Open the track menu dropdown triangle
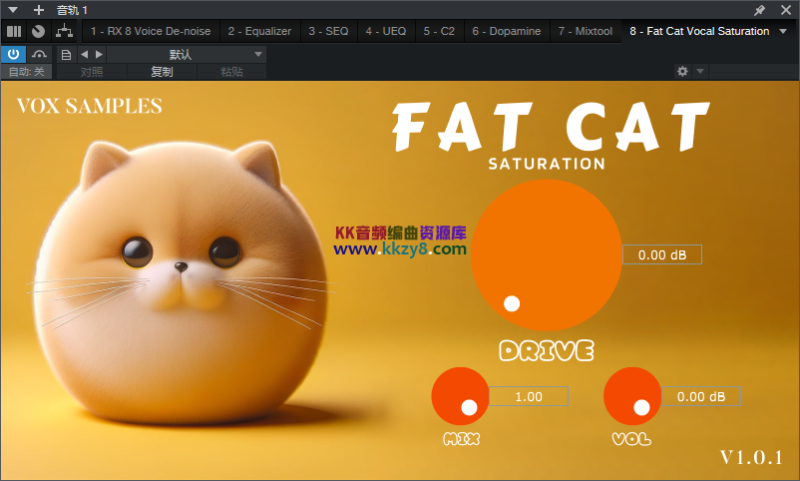800x481 pixels. pos(13,10)
